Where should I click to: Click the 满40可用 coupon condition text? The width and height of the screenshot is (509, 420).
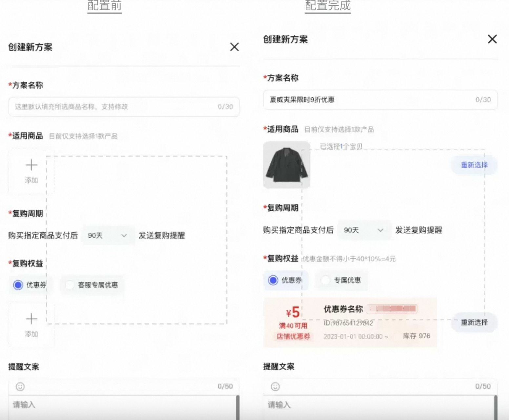pos(293,325)
